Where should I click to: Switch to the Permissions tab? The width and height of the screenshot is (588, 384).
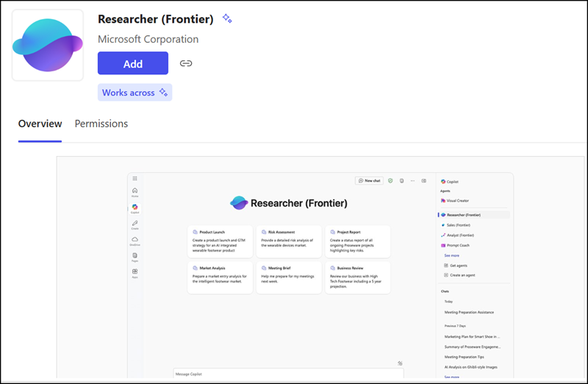(101, 124)
